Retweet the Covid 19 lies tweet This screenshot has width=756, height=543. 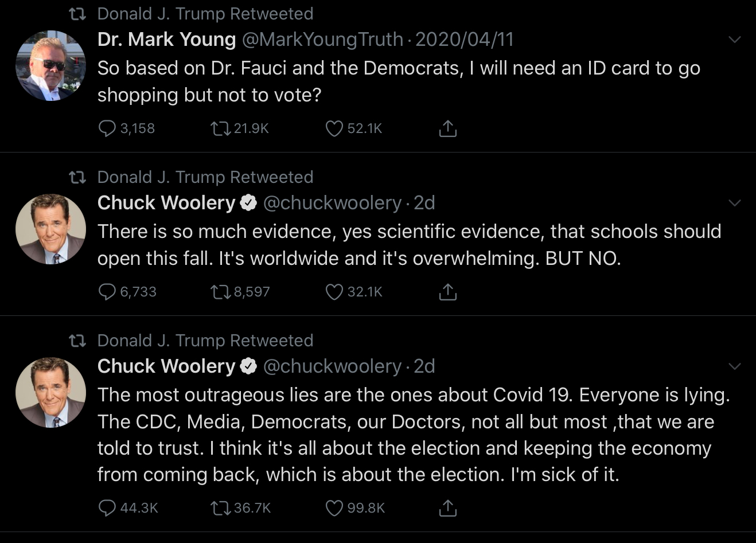pyautogui.click(x=220, y=507)
